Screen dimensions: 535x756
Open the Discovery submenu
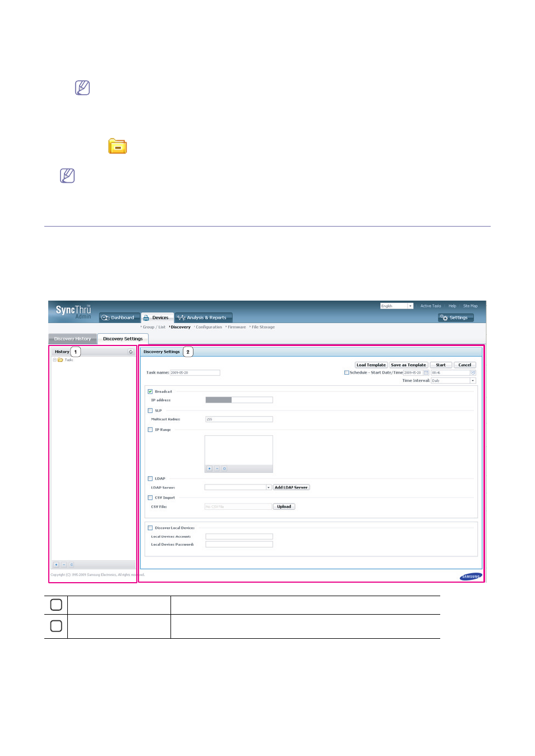[181, 327]
